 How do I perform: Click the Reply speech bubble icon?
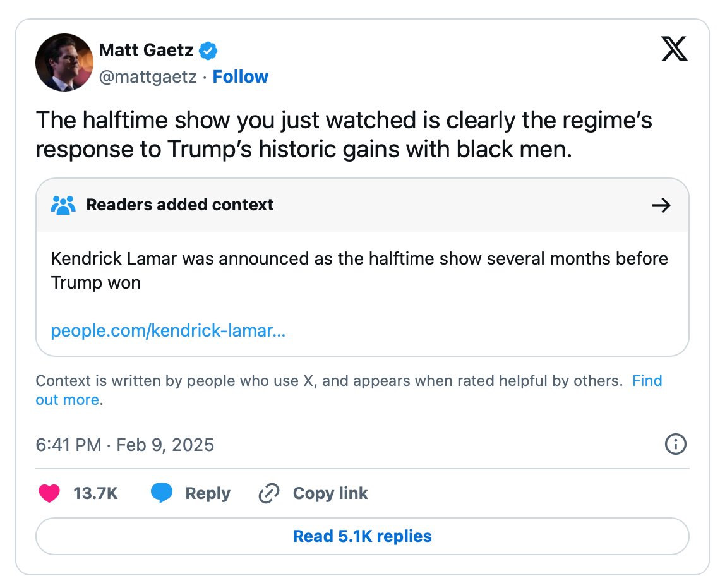(x=162, y=493)
